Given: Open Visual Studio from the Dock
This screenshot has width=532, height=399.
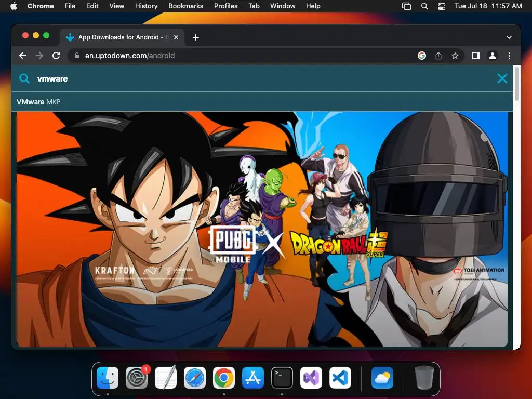Looking at the screenshot, I should [311, 378].
